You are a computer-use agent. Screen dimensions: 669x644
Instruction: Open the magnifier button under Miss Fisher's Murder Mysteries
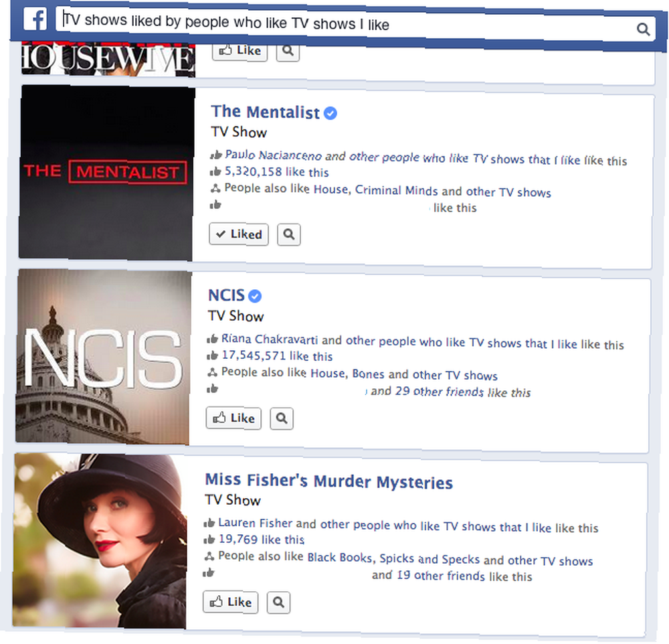pos(278,602)
